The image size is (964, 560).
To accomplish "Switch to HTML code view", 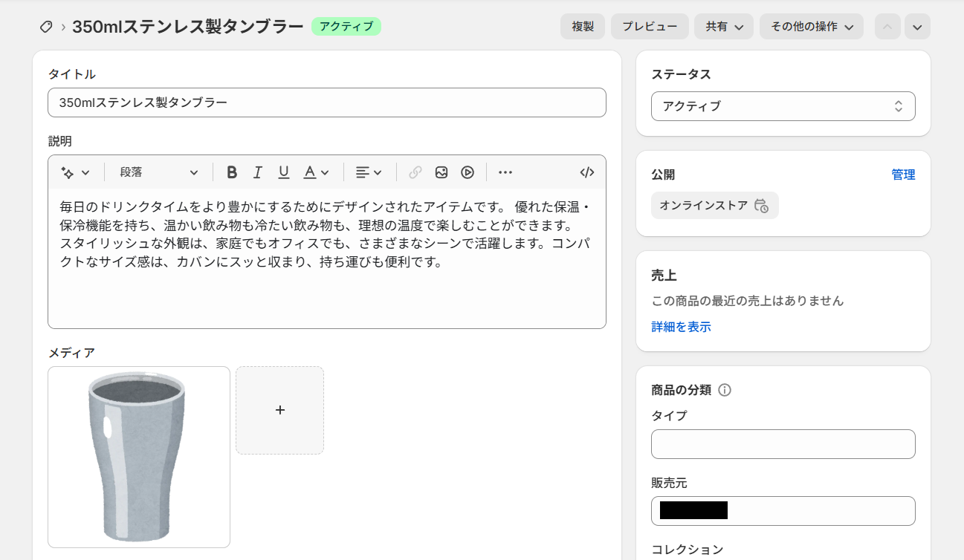I will (x=587, y=172).
